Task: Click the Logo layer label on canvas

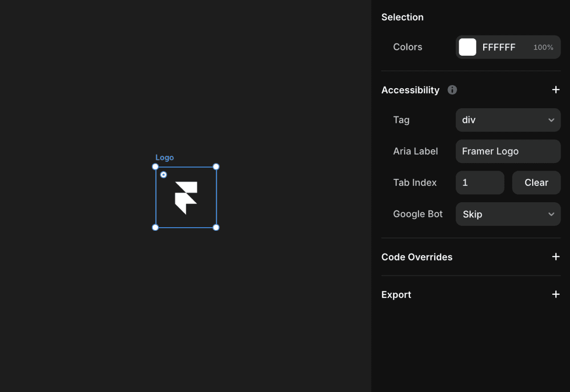Action: pos(164,158)
